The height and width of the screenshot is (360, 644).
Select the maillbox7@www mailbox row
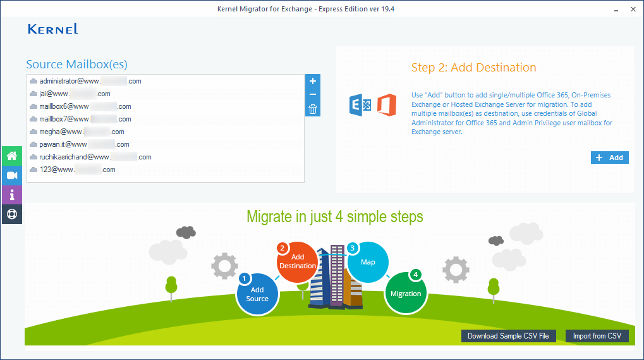pos(165,119)
